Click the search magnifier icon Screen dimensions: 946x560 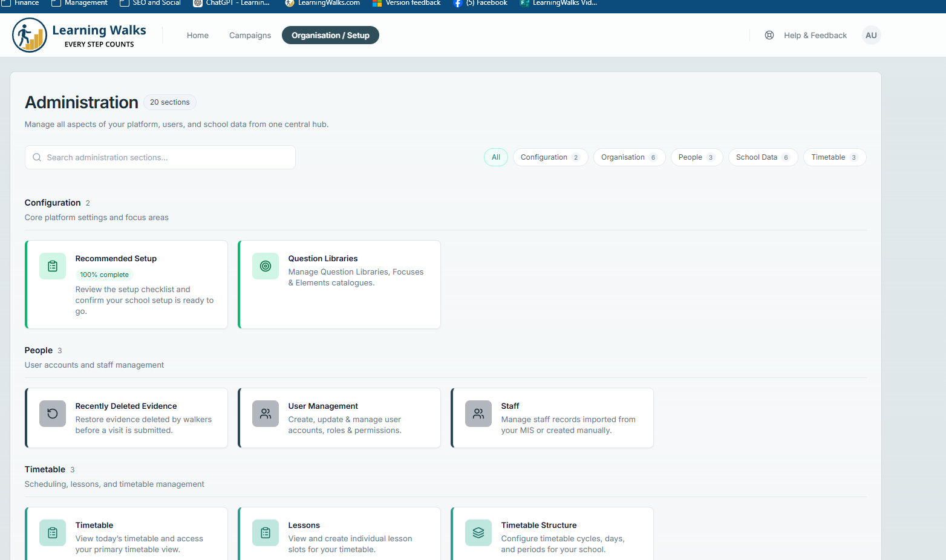37,157
